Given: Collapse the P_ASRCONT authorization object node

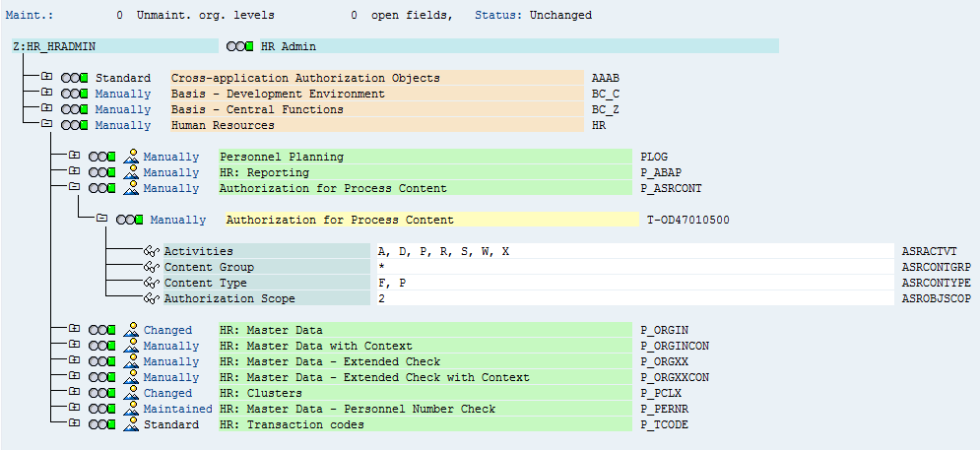Looking at the screenshot, I should click(x=74, y=186).
